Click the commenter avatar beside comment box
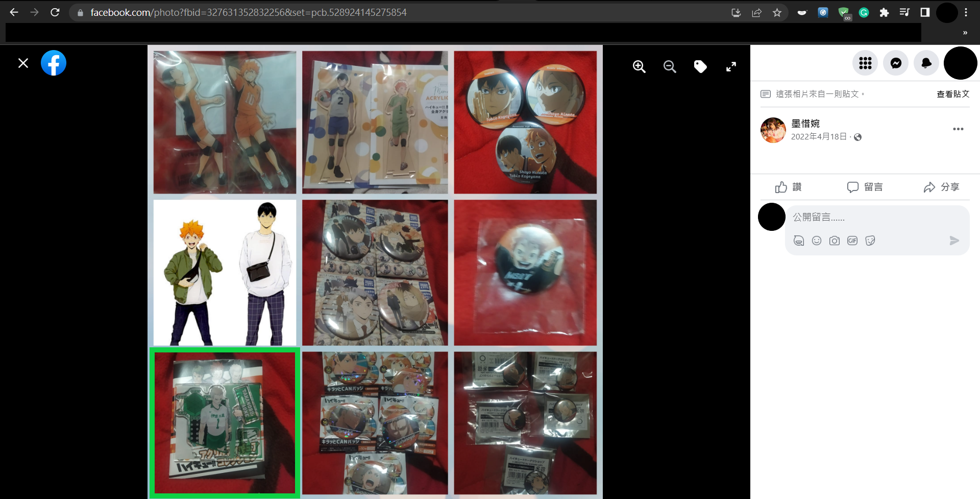This screenshot has width=980, height=499. tap(771, 217)
